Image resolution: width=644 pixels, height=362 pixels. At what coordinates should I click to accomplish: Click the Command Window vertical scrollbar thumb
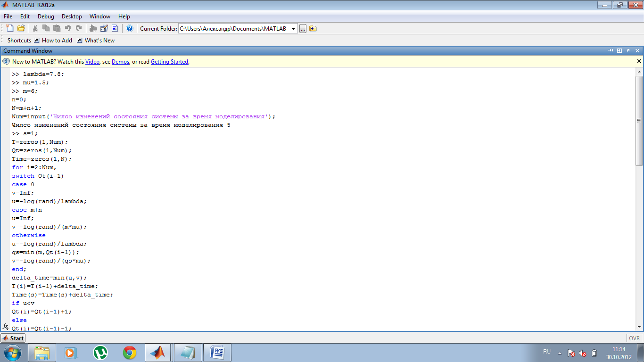(639, 120)
